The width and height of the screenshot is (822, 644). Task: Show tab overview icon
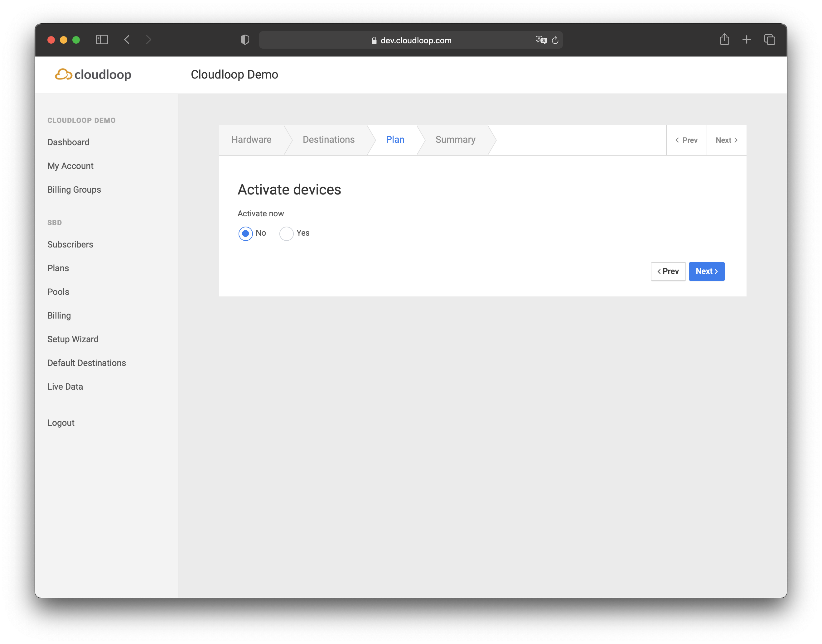pos(769,40)
